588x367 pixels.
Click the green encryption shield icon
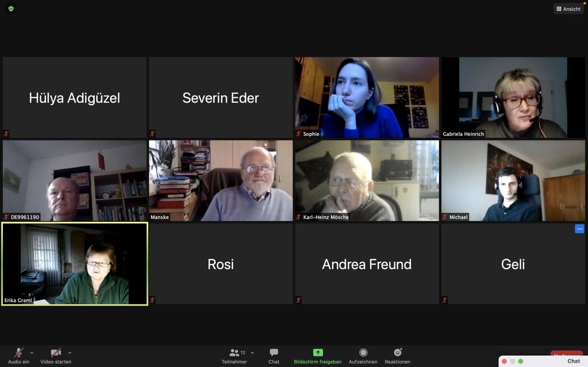pos(11,8)
